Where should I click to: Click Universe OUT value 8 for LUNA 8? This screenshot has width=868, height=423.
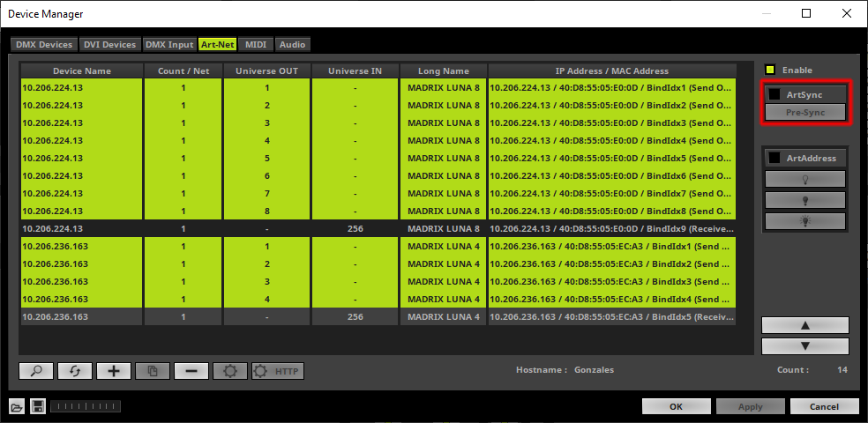266,211
